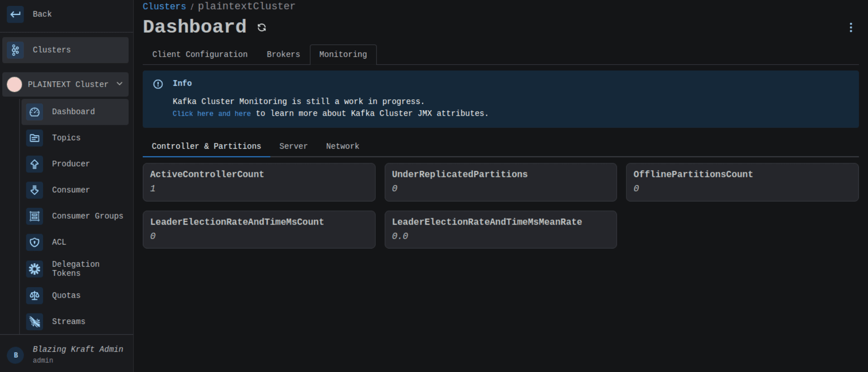Click the Dashboard page heading
Screen dimensions: 868x372
coord(195,27)
